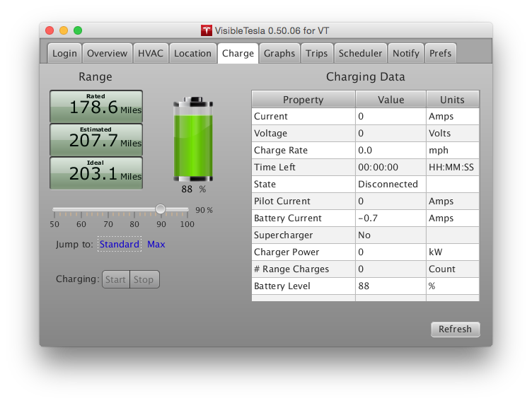This screenshot has width=532, height=403.
Task: Refresh the charging data
Action: click(x=456, y=329)
